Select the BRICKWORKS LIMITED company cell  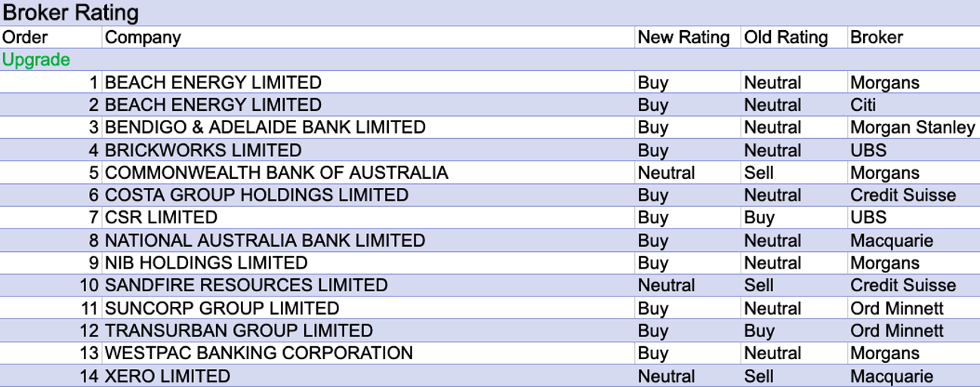tap(203, 150)
